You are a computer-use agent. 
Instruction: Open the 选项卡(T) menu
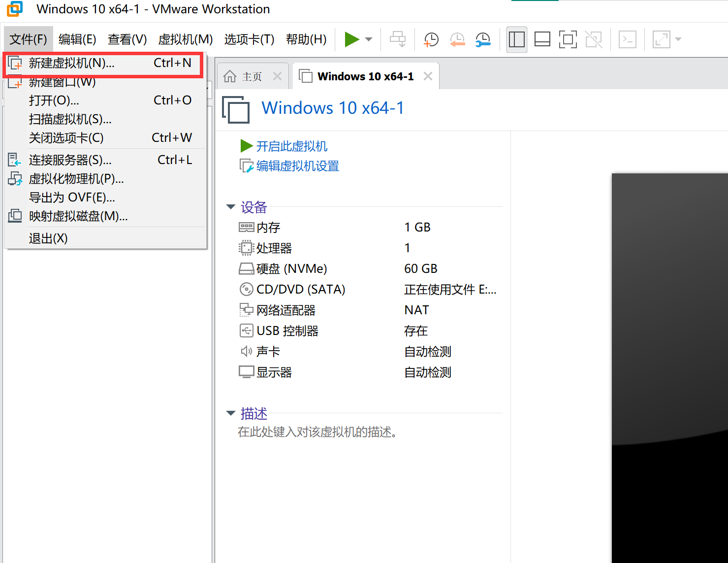point(250,39)
